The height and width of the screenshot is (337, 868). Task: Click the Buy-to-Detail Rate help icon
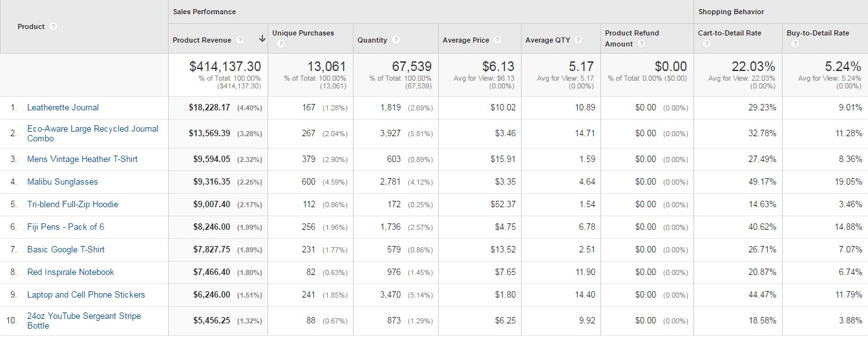795,45
